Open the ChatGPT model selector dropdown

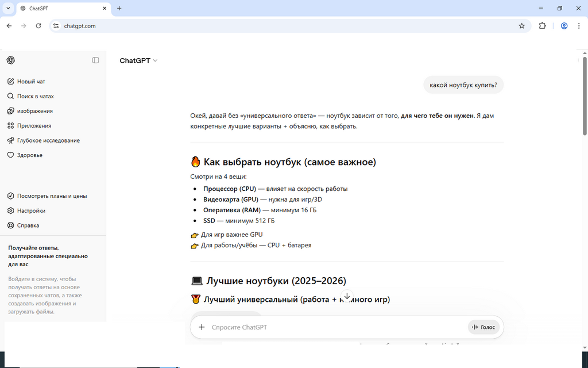(x=138, y=61)
